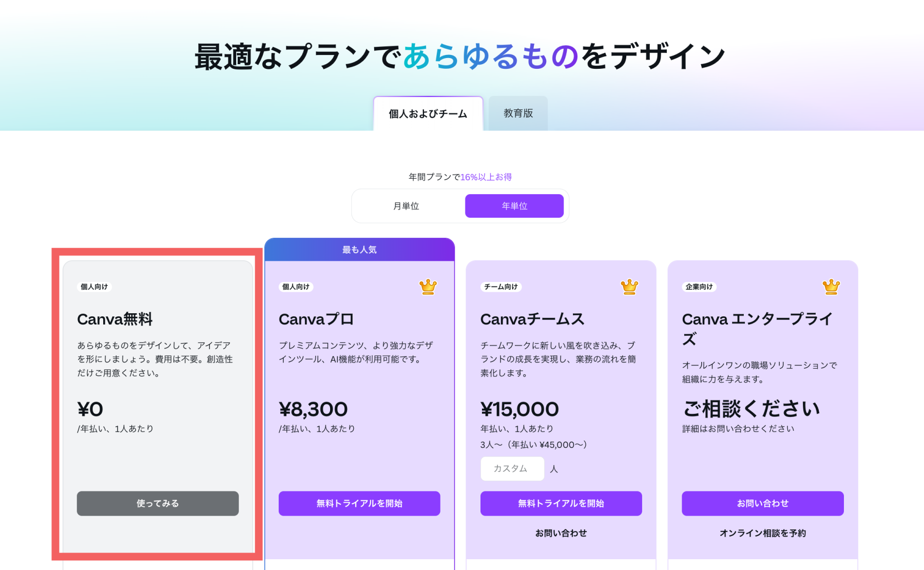Click the オンライン相談を予約 link
Screen dimensions: 924x570
pyautogui.click(x=762, y=533)
